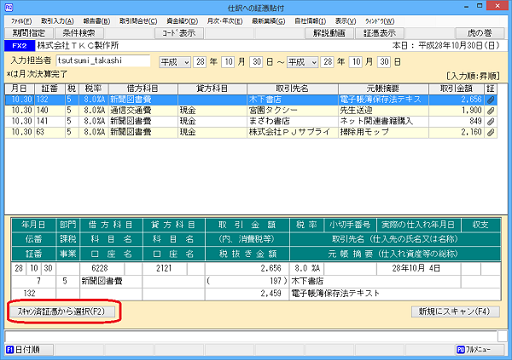Click the end date year field
The image size is (512, 360).
tap(328, 62)
